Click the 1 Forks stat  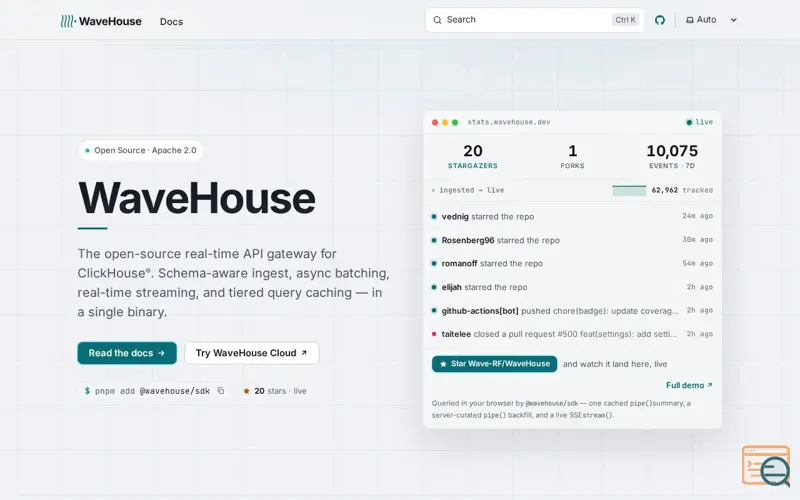coord(572,156)
